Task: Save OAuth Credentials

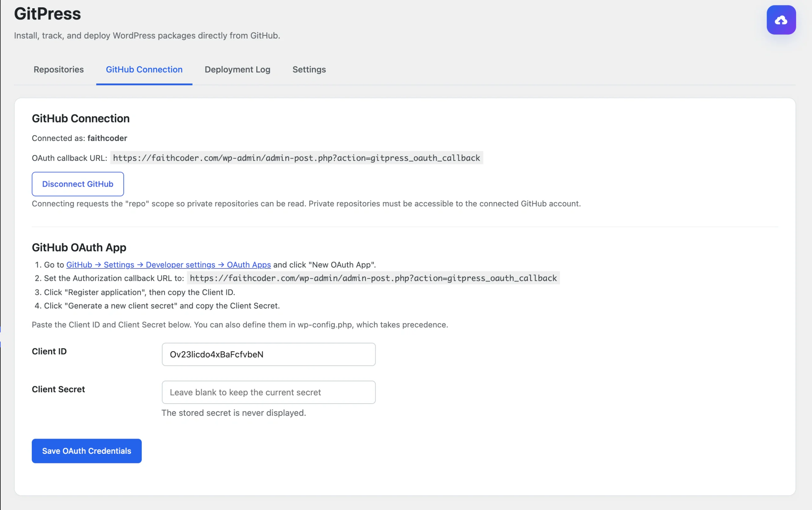Action: (x=87, y=451)
